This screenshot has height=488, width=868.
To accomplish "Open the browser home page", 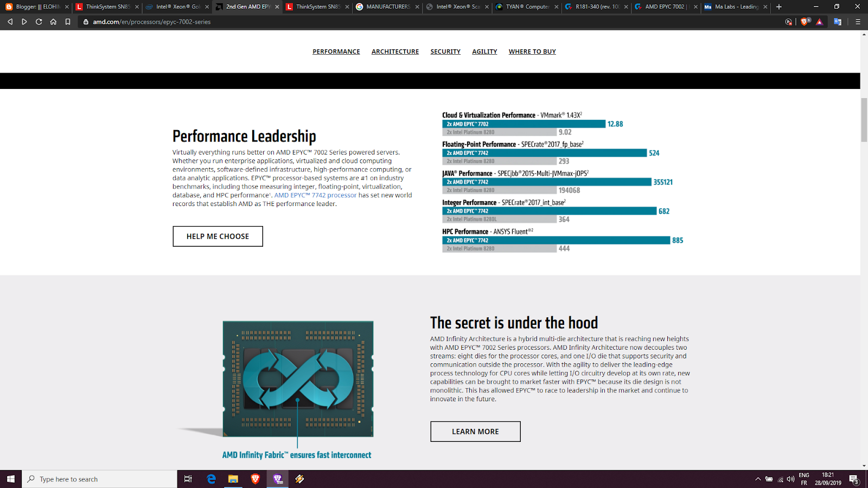I will 53,22.
